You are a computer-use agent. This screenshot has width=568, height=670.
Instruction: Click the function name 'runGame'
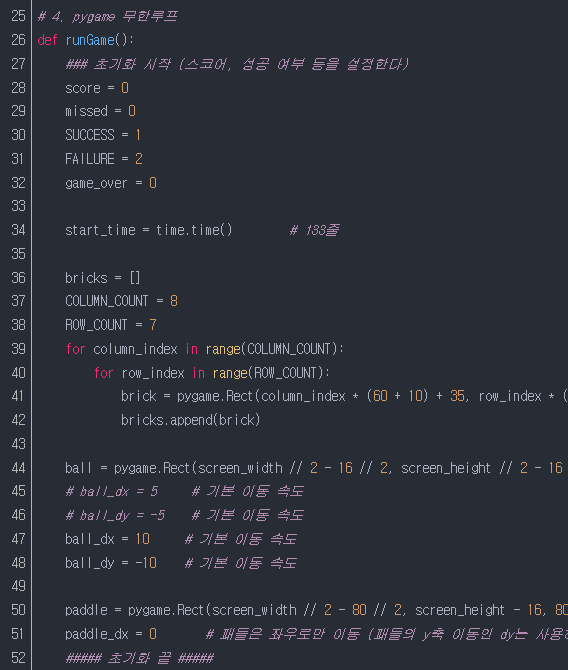point(90,40)
